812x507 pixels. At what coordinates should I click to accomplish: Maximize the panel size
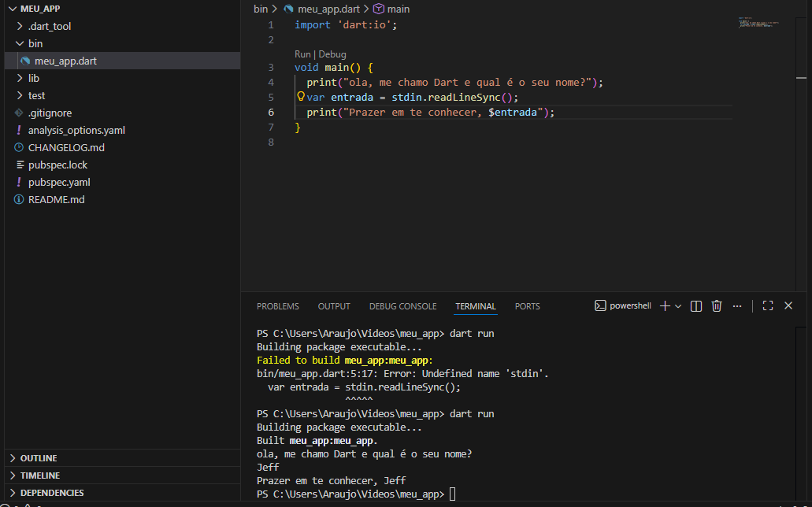(x=768, y=306)
